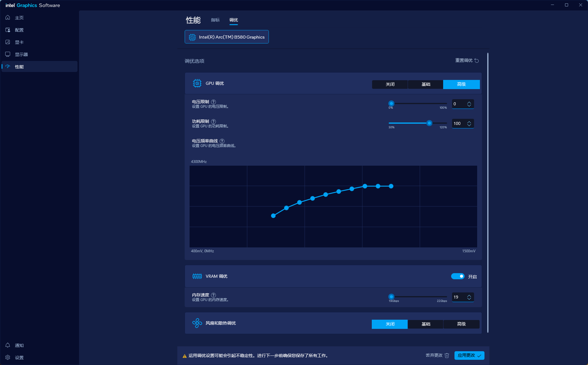The width and height of the screenshot is (588, 365).
Task: Click stepper arrows on 功耗限制 value box
Action: pyautogui.click(x=469, y=124)
